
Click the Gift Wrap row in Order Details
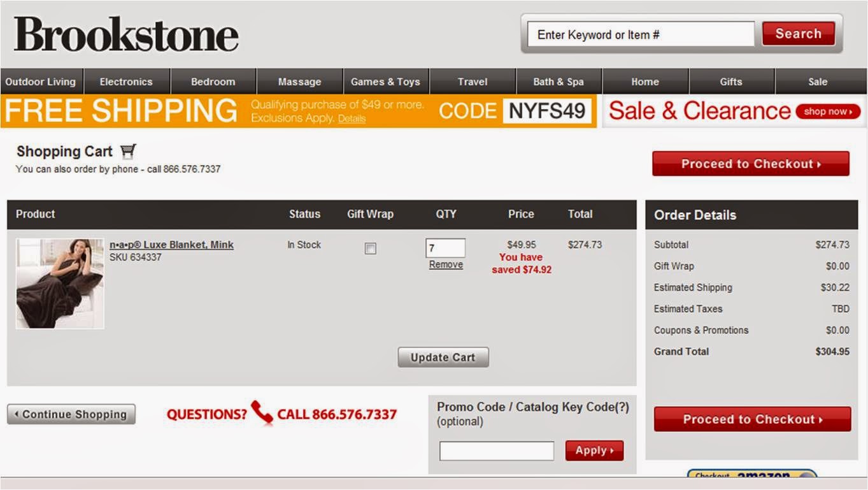click(751, 266)
